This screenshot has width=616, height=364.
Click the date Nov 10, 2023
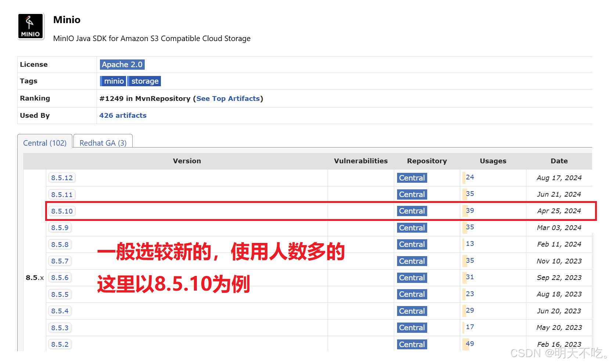click(559, 261)
